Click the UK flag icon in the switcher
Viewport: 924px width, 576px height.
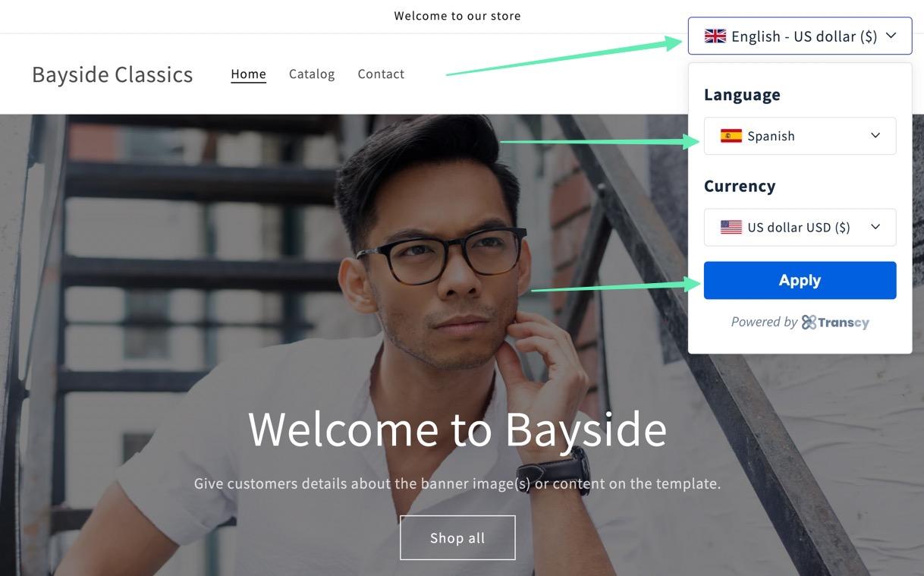715,36
